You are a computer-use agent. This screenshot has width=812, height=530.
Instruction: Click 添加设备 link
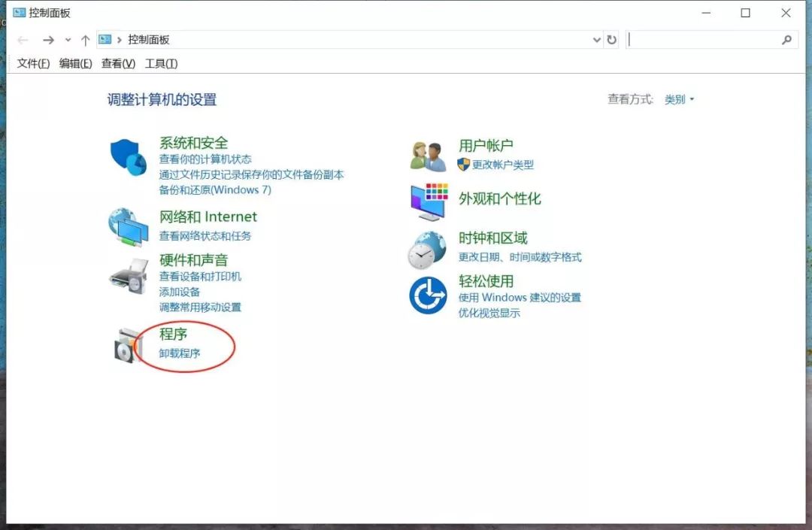(179, 292)
